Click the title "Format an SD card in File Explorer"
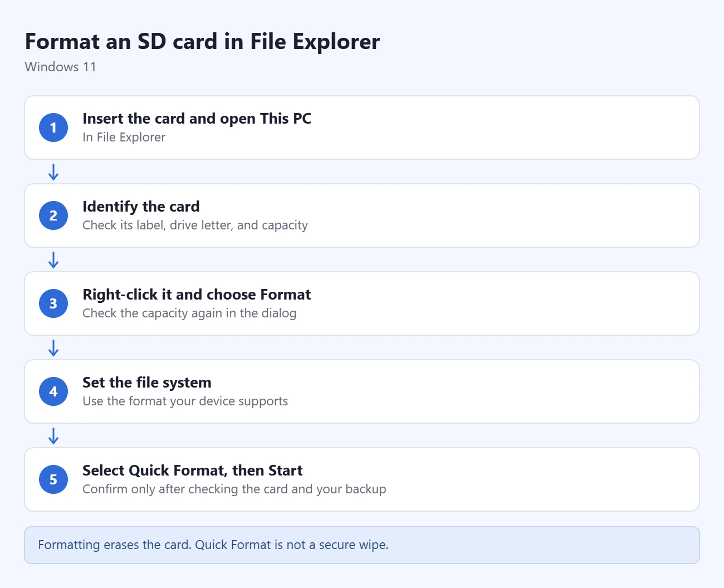Screen dimensions: 724x588 click(202, 42)
